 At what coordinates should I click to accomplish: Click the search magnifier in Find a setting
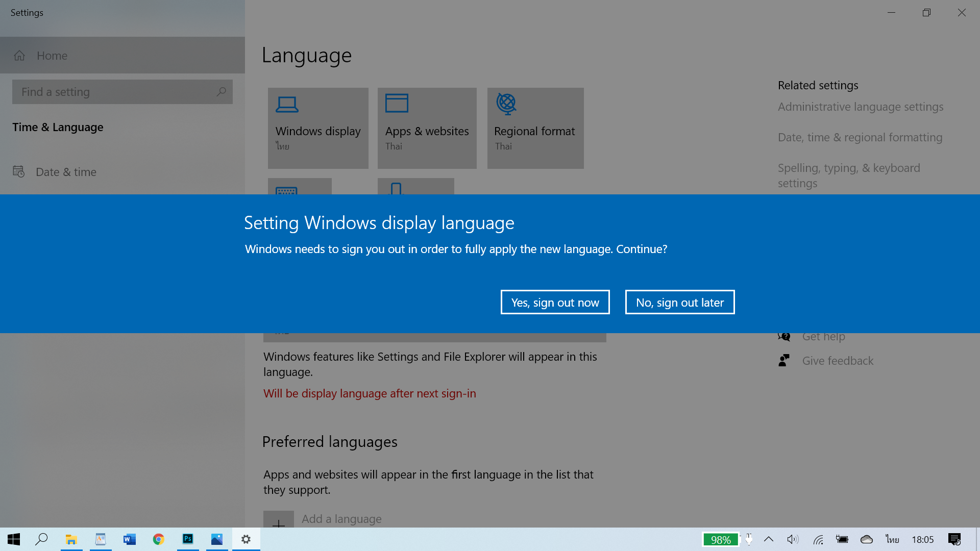(x=221, y=92)
